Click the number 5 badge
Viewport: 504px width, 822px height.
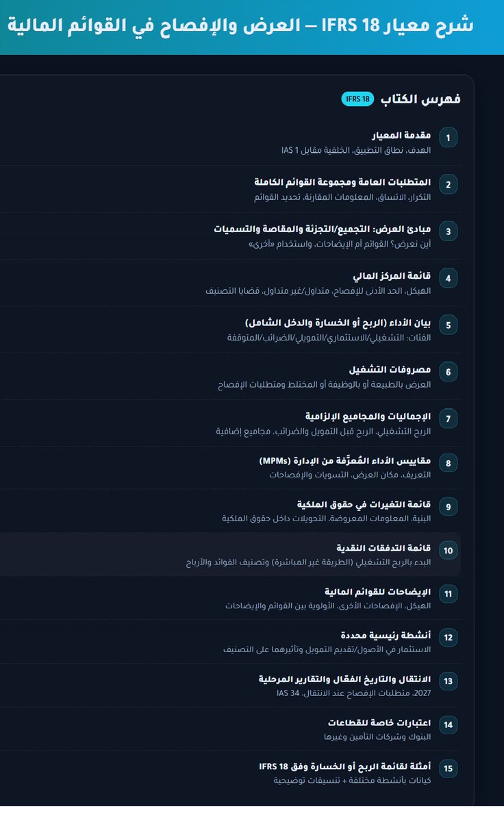click(x=449, y=325)
